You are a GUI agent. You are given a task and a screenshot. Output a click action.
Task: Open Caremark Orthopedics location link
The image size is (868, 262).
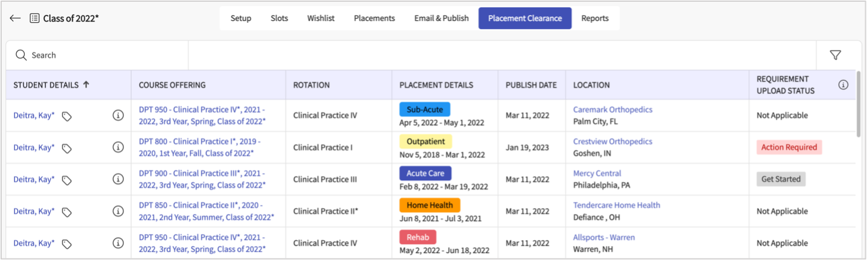[612, 109]
